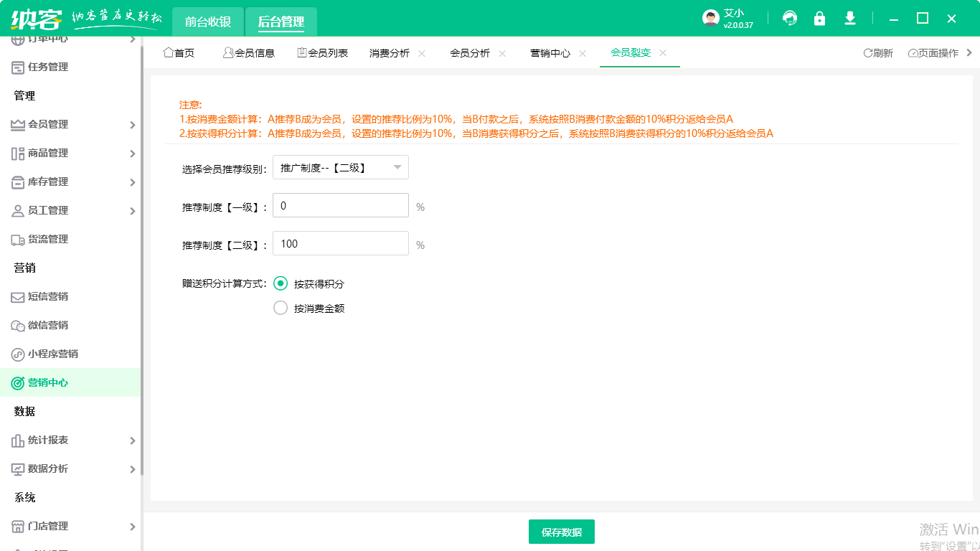The width and height of the screenshot is (980, 551).
Task: Select the 按获得积分 radio option
Action: coord(281,283)
